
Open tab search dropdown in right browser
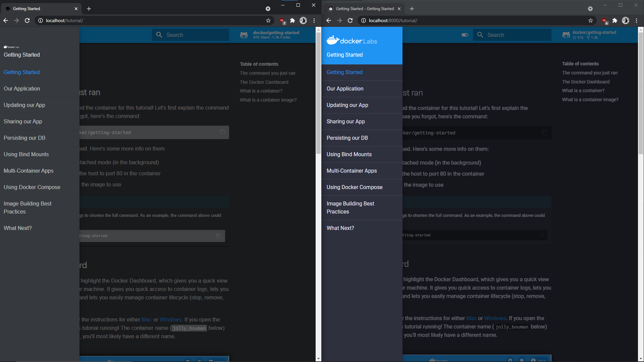click(x=590, y=9)
